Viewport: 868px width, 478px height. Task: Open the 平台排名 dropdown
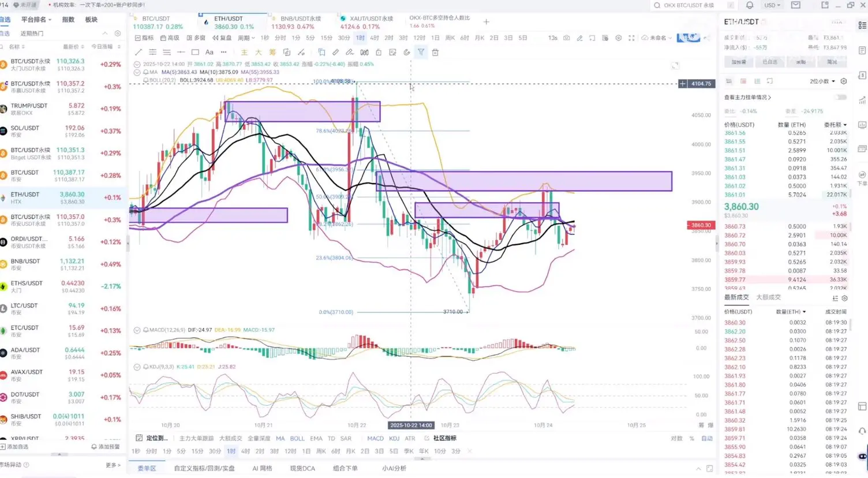pos(36,20)
